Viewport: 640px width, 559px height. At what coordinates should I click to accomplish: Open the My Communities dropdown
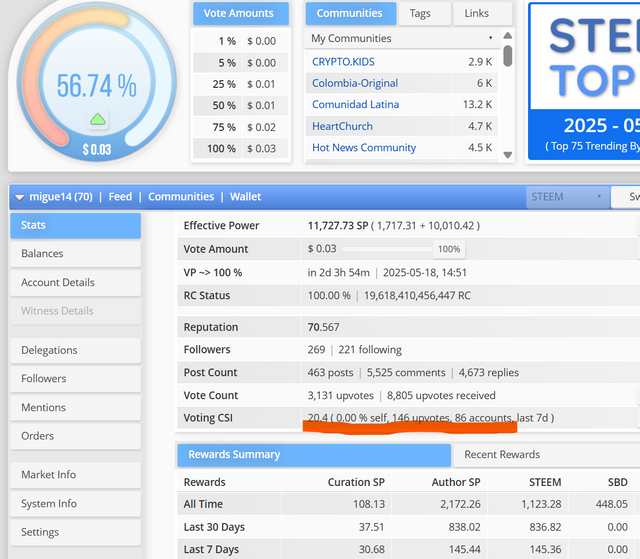402,38
